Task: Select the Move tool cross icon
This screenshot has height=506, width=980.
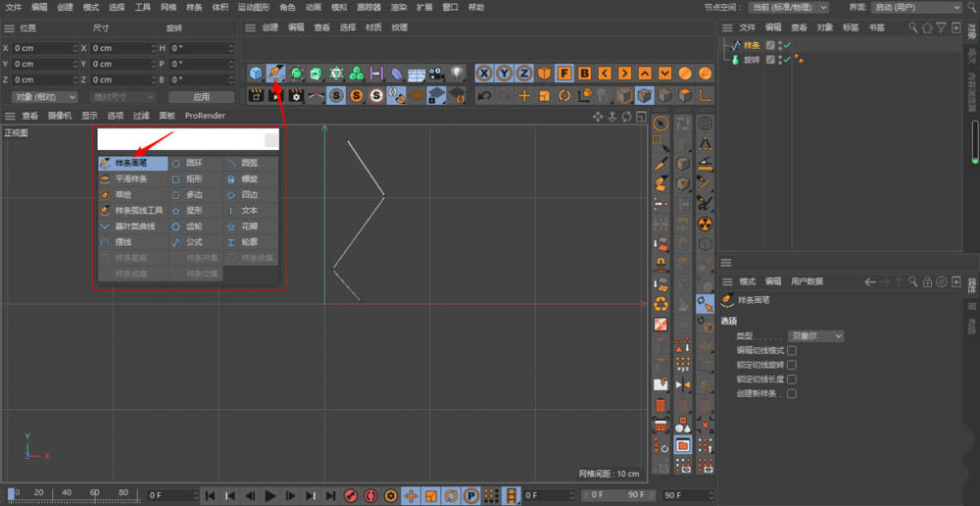Action: tap(523, 96)
